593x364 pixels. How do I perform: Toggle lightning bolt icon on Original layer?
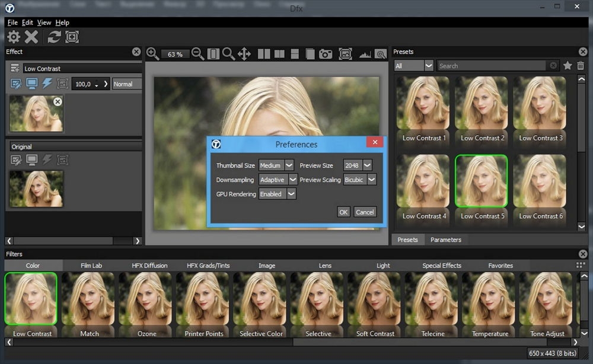point(47,159)
